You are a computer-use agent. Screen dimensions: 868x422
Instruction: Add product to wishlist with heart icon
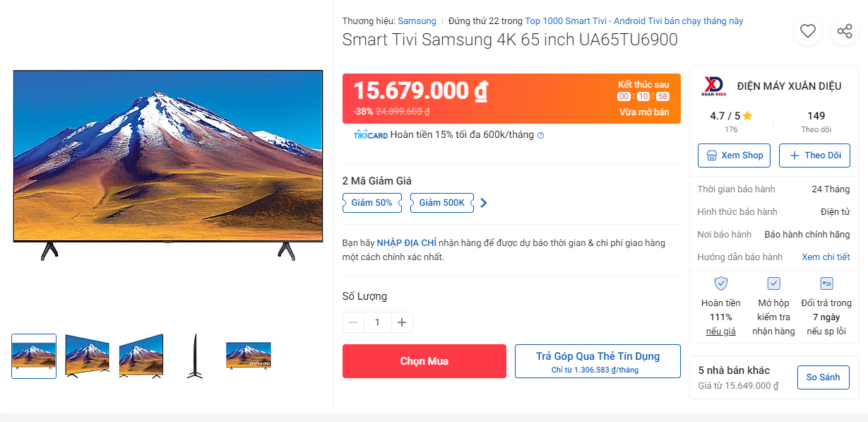(x=807, y=31)
